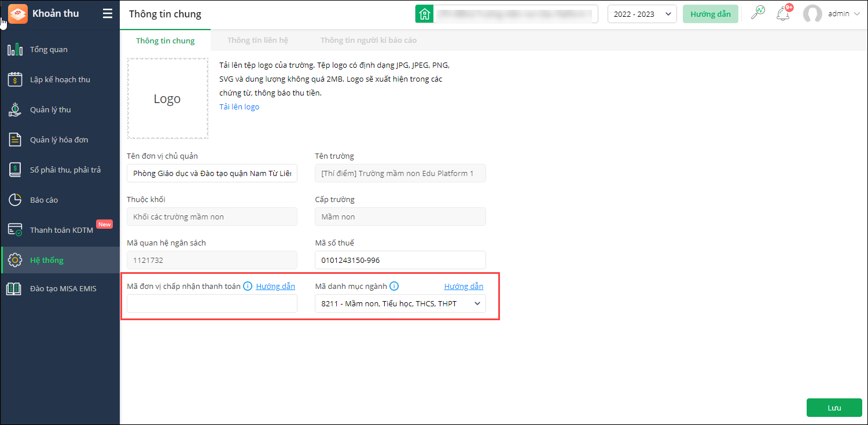This screenshot has height=425, width=868.
Task: Click the Mã đơn vị chấp nhận thanh toán field
Action: [212, 303]
